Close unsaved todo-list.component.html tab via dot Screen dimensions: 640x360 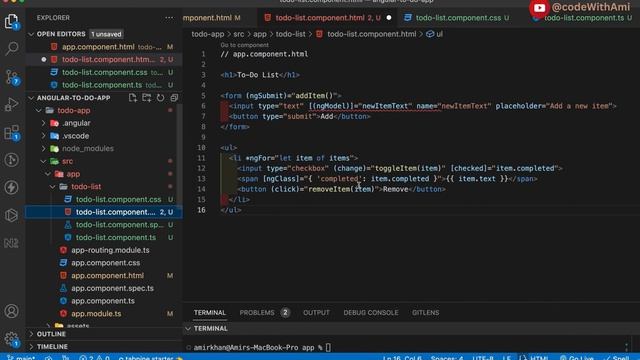(x=389, y=18)
